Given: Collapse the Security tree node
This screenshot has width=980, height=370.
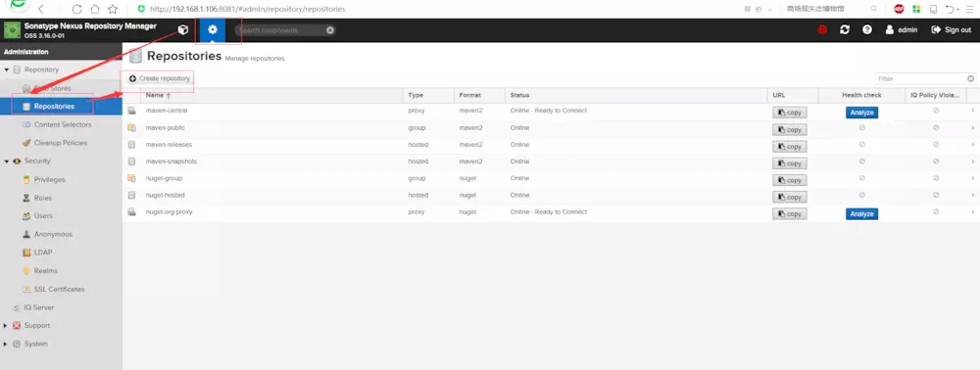Looking at the screenshot, I should 7,161.
